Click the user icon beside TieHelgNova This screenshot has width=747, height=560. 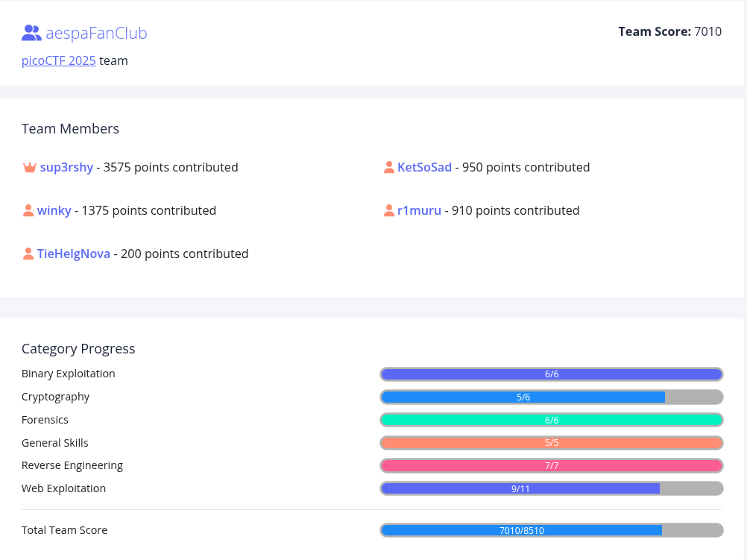(28, 254)
